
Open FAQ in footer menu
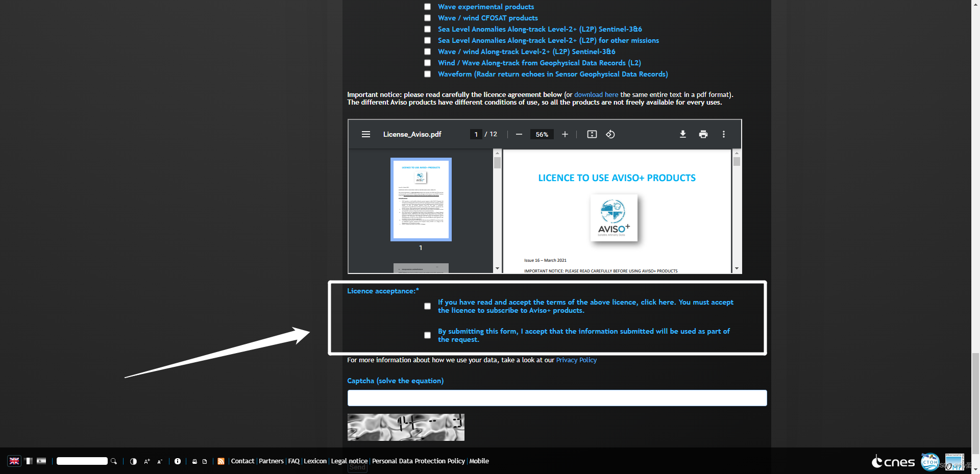[294, 461]
